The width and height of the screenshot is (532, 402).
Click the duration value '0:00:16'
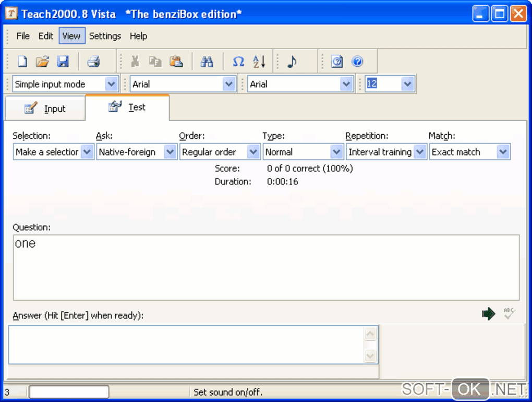coord(282,182)
